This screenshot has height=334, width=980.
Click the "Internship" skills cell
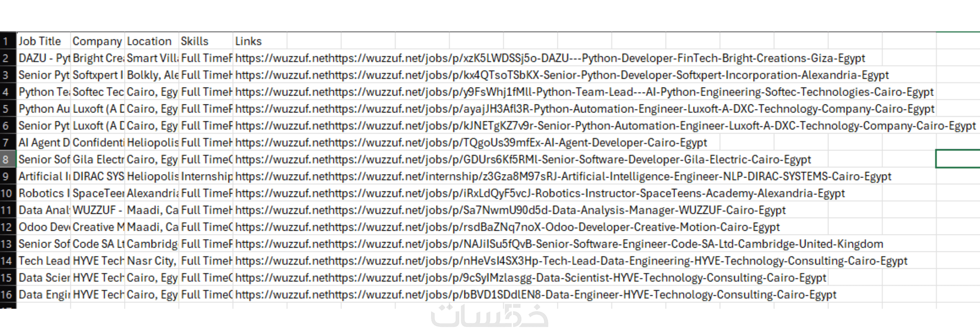tap(206, 177)
